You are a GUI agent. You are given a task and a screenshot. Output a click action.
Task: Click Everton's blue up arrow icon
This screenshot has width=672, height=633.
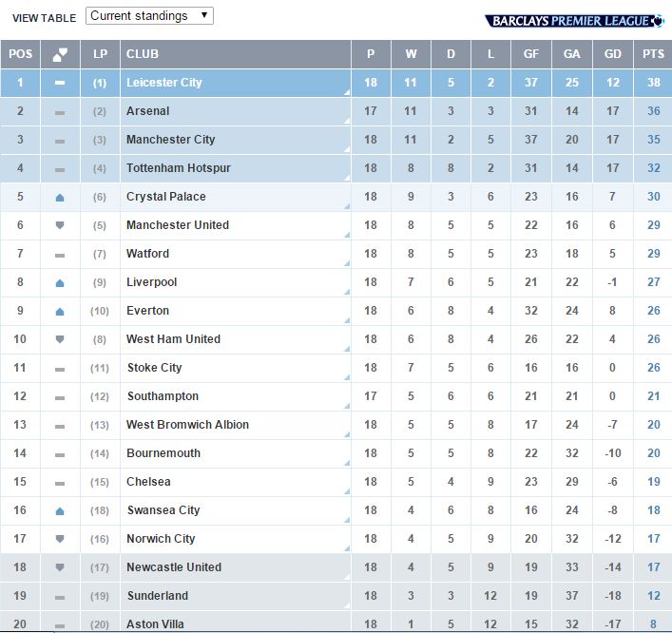[60, 312]
